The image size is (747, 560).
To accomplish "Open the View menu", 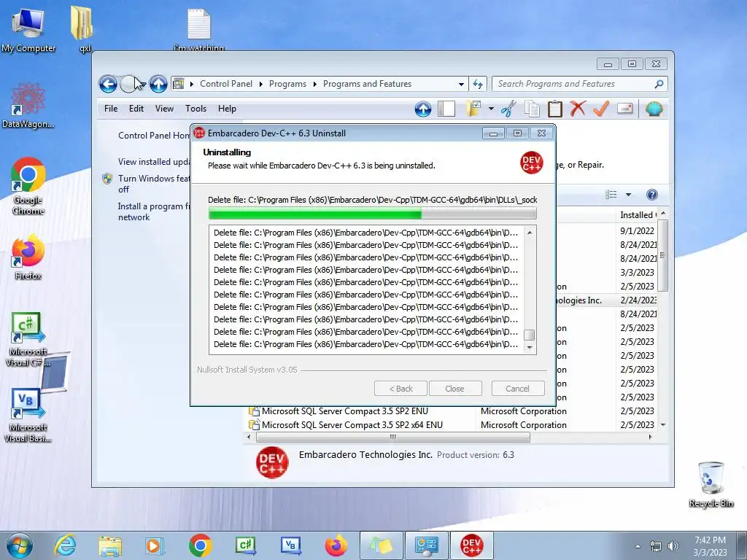I will pos(164,109).
